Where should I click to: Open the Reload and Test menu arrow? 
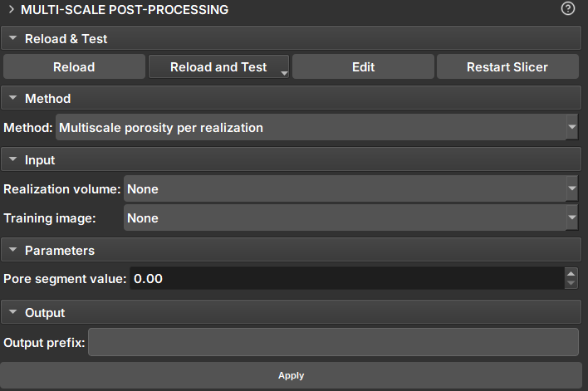point(284,73)
